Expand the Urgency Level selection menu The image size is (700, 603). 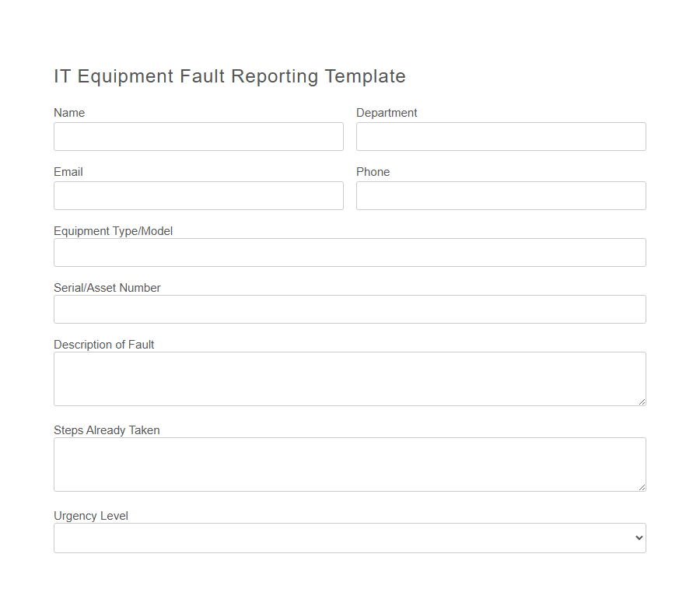[349, 538]
